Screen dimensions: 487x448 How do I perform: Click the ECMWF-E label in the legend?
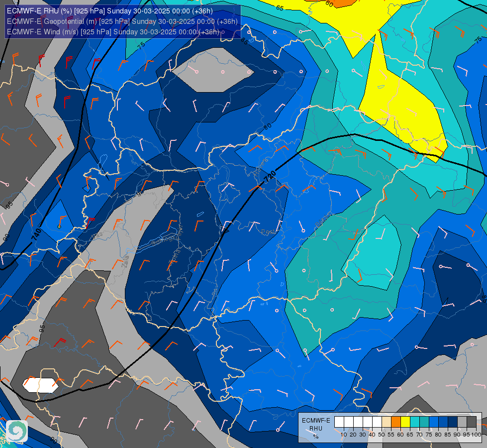pos(316,421)
